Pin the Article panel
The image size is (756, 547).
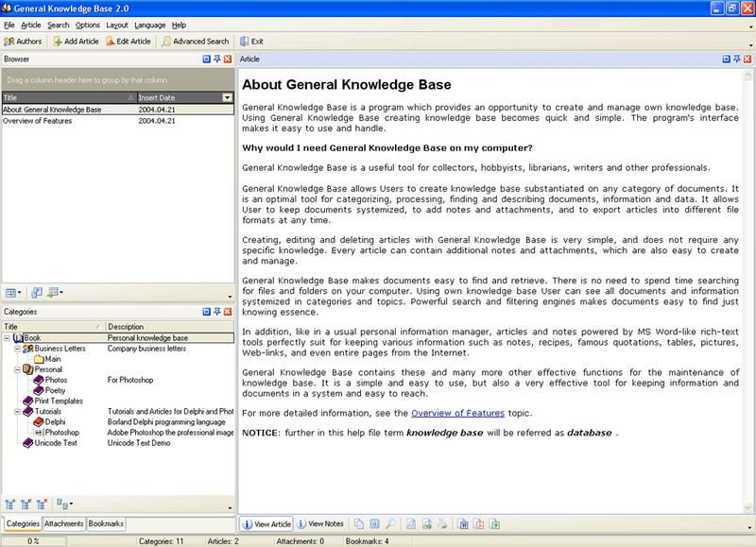point(737,59)
